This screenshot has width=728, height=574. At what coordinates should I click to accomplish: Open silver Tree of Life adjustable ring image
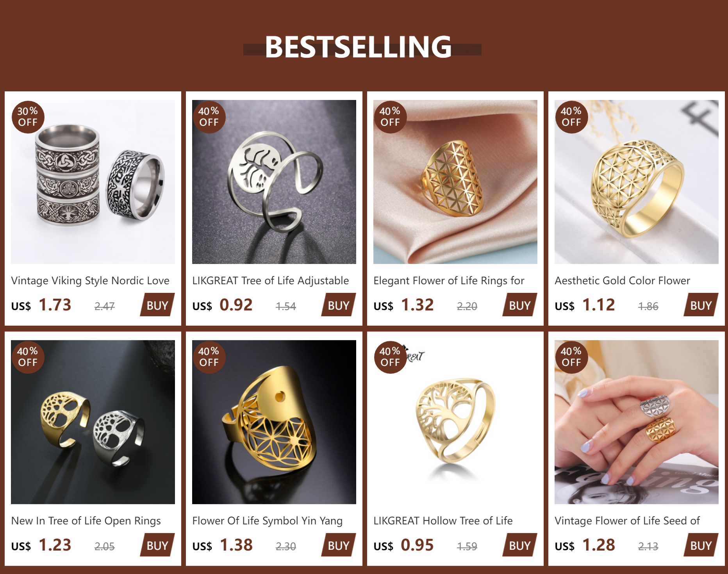(274, 182)
